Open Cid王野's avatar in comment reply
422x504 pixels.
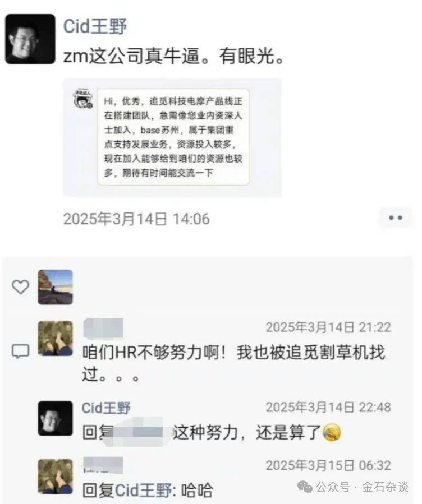(56, 418)
